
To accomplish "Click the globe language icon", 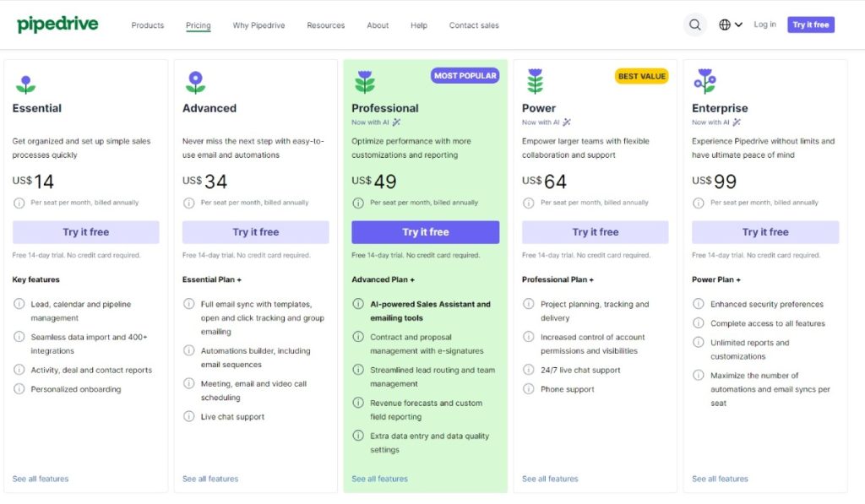I will pyautogui.click(x=724, y=24).
